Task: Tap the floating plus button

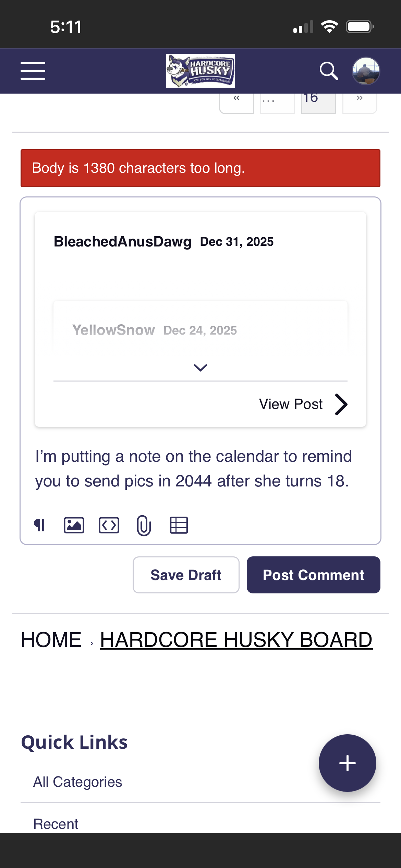Action: [x=347, y=763]
